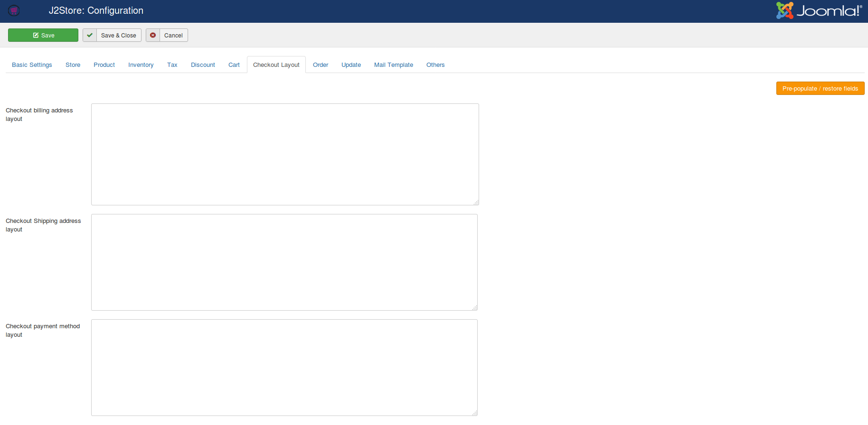Click the Checkout payment method layout textarea
The width and height of the screenshot is (868, 425).
tap(284, 368)
